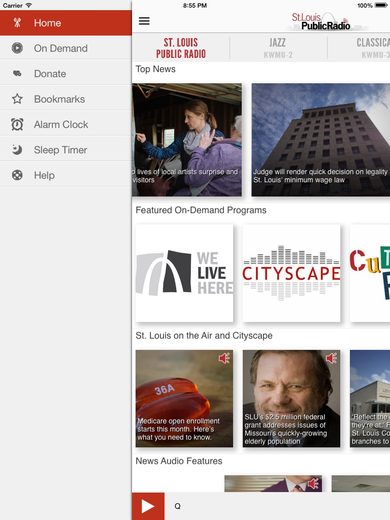
Task: Tap speaker icon on News Audio thumbnail
Action: tap(313, 484)
